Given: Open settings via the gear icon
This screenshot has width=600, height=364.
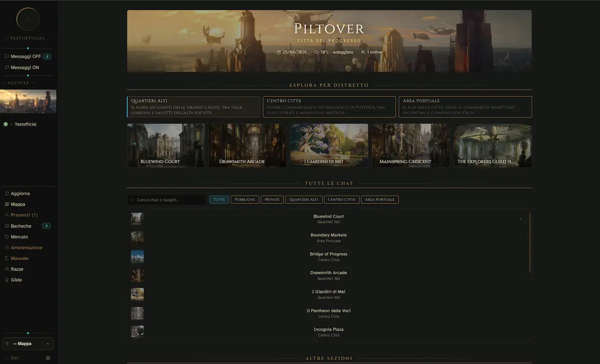Looking at the screenshot, I should (48, 358).
